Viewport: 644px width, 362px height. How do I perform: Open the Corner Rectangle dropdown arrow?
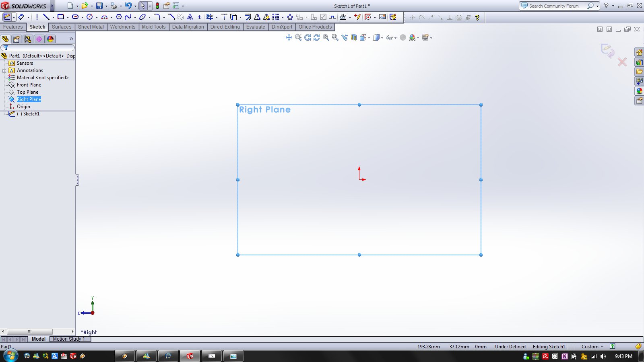point(68,17)
